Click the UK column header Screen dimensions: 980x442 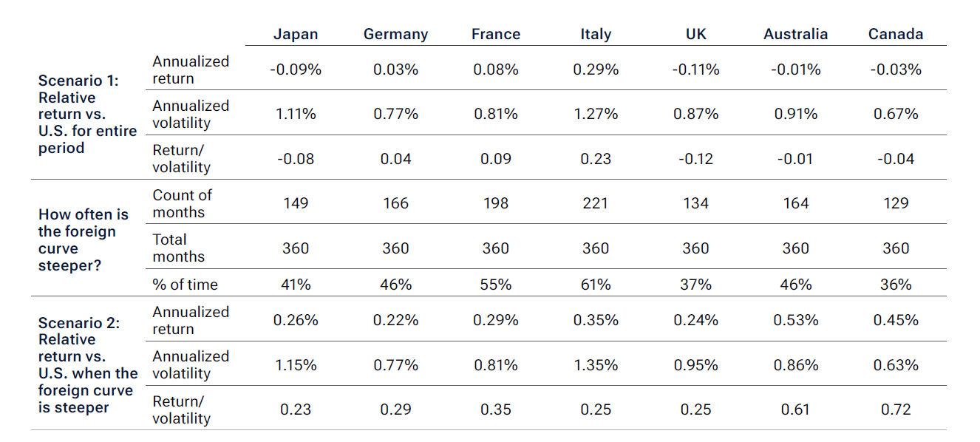point(695,34)
